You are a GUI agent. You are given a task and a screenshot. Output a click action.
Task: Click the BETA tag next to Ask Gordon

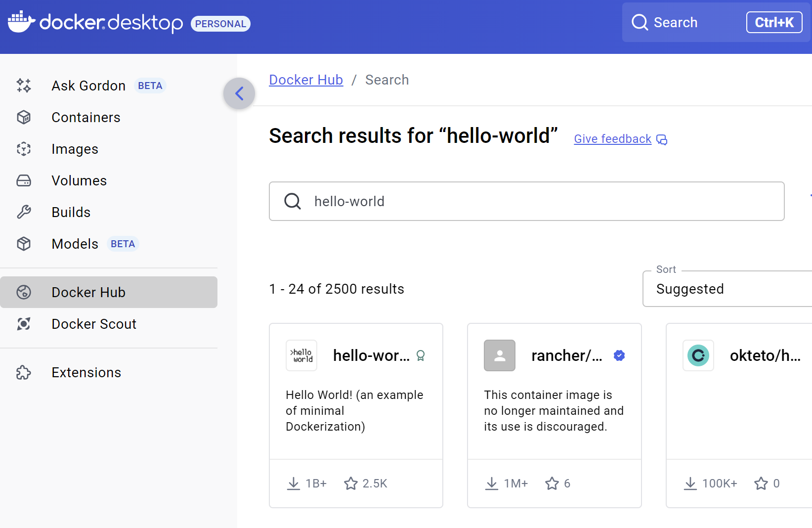click(x=150, y=86)
